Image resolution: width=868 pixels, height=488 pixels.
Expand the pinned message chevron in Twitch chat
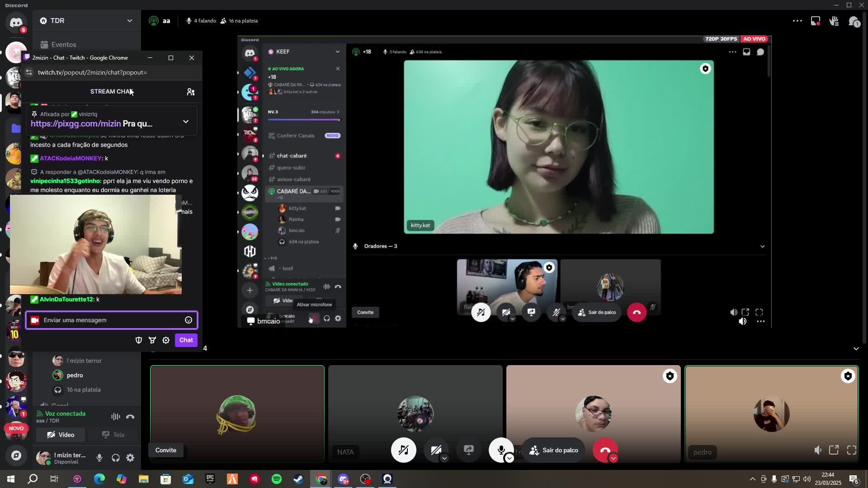tap(186, 122)
